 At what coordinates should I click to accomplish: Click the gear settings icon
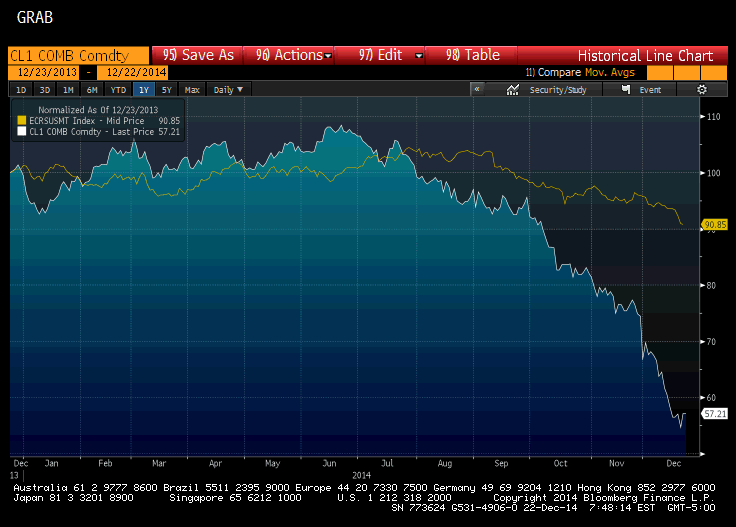(x=702, y=89)
